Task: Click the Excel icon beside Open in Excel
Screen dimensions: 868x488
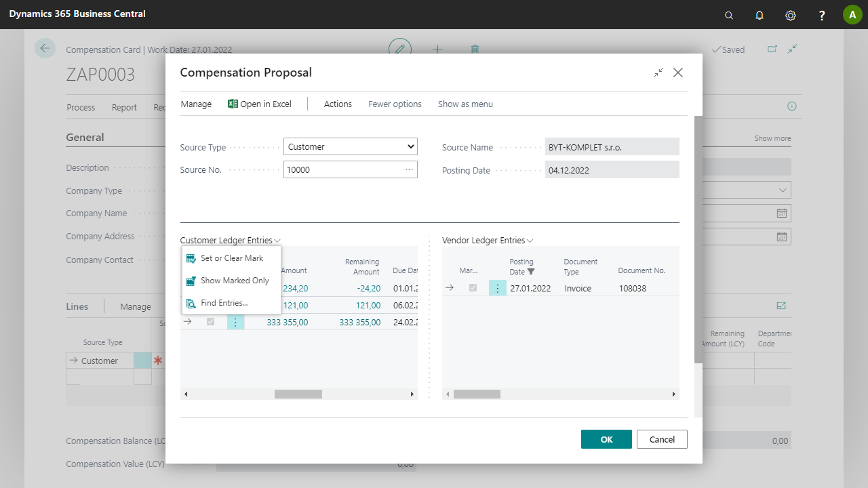Action: pyautogui.click(x=233, y=104)
